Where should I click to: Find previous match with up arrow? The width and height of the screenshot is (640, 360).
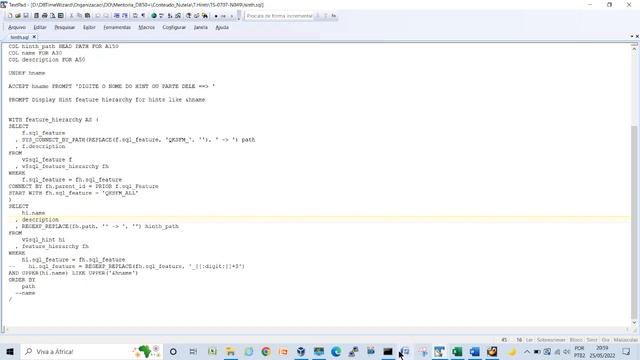tap(318, 16)
